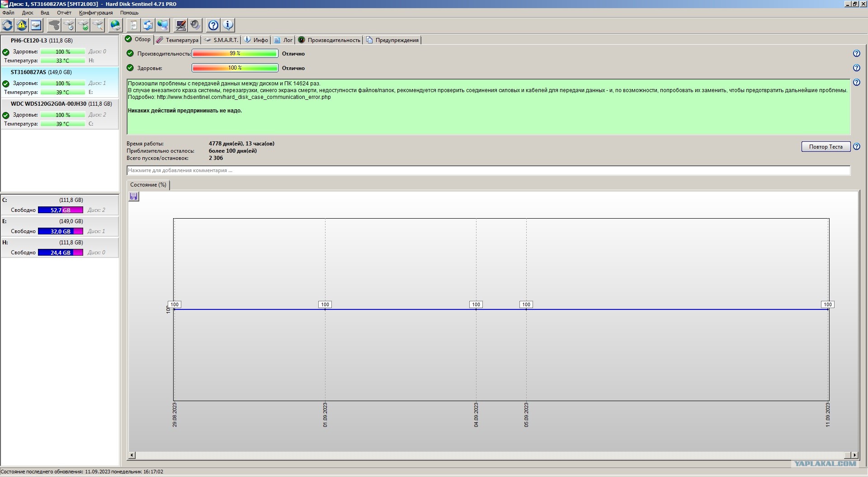Click the H: free space 24,4 GB bar

coord(61,253)
